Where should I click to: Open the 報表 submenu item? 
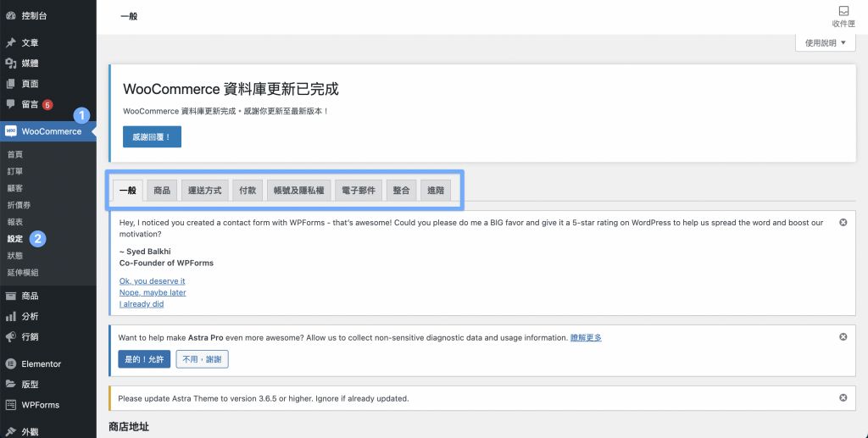click(15, 222)
